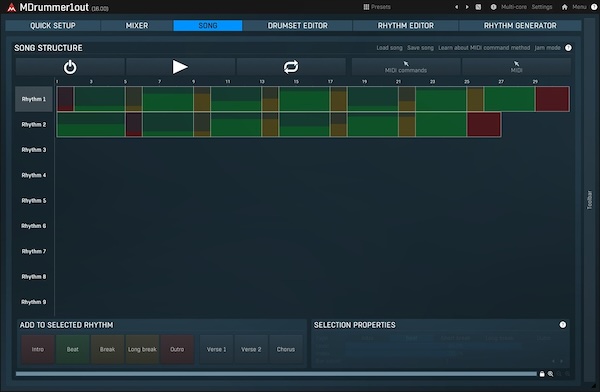Select the Song tab
This screenshot has height=392, width=600.
208,26
